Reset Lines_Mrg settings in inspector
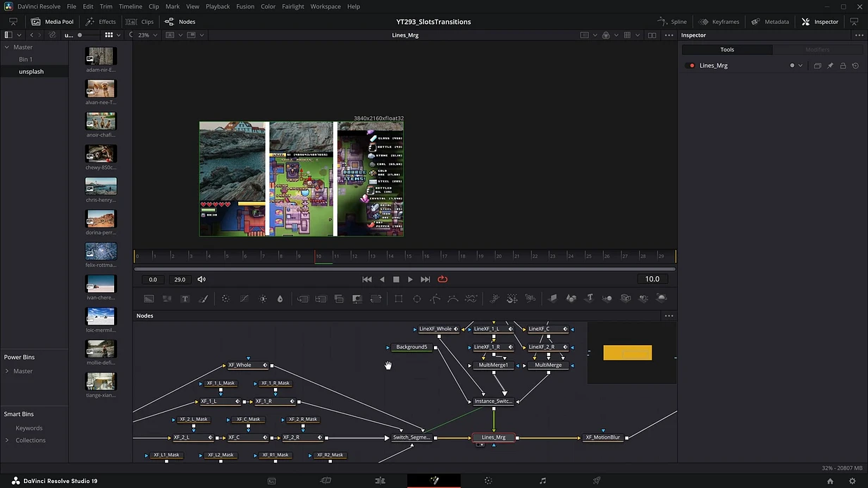Image resolution: width=868 pixels, height=488 pixels. pyautogui.click(x=855, y=65)
